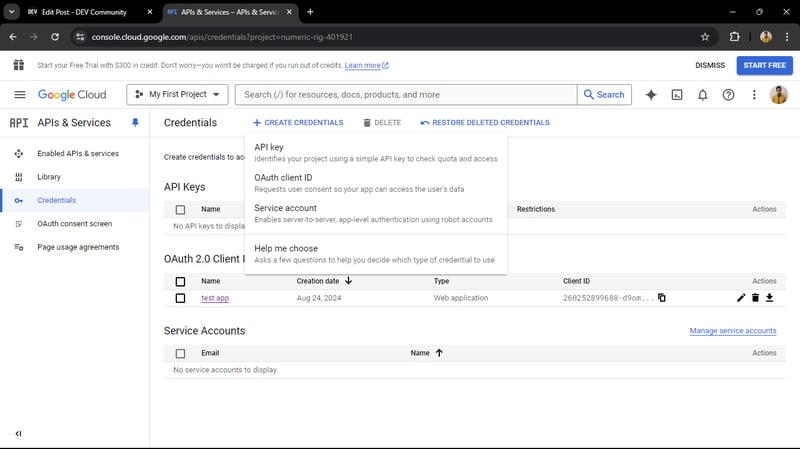Open the My First Project selector dropdown

tap(177, 94)
